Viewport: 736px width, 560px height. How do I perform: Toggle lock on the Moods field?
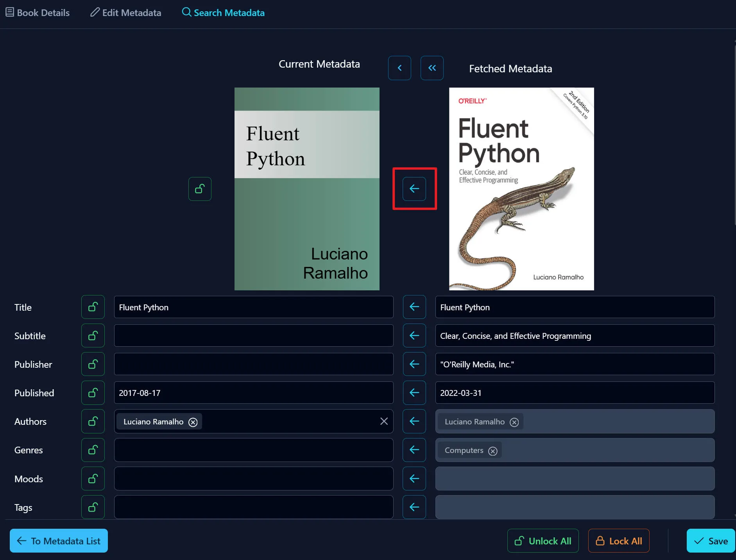click(x=93, y=479)
